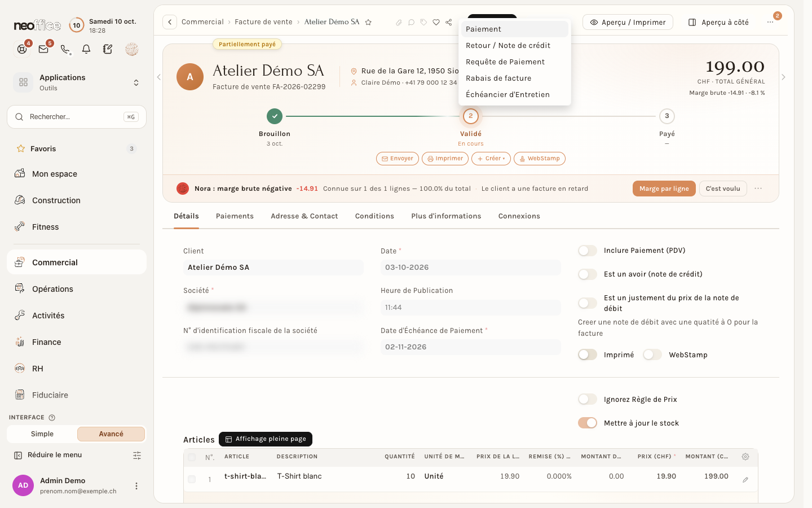
Task: Switch to the Paiements tab
Action: click(x=235, y=216)
